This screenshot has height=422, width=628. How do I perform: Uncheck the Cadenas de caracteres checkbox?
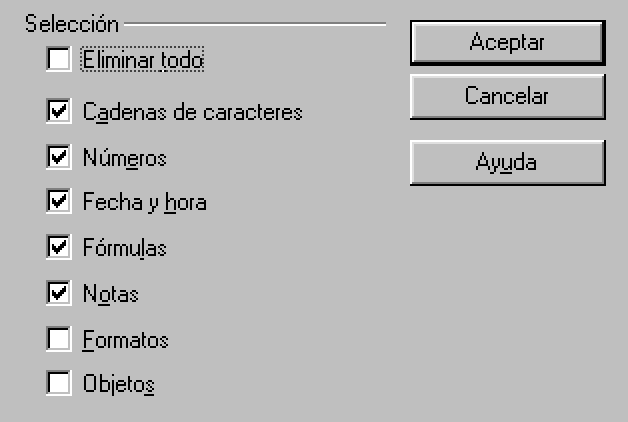(x=59, y=112)
